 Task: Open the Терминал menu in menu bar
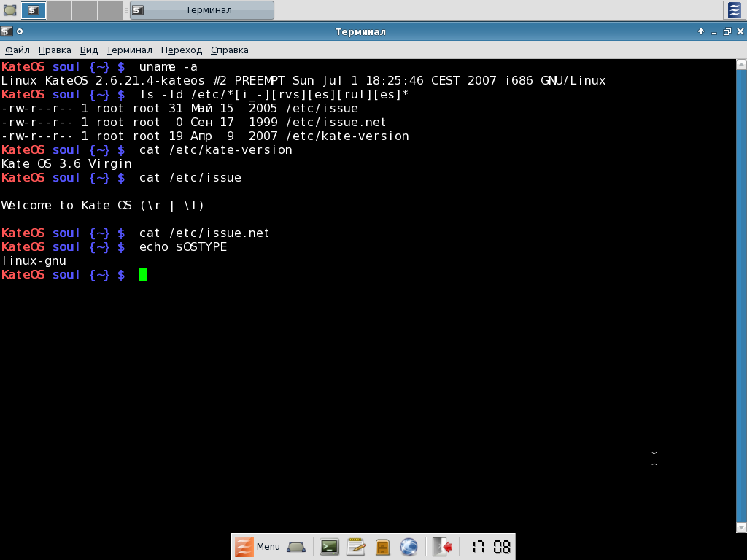(129, 50)
